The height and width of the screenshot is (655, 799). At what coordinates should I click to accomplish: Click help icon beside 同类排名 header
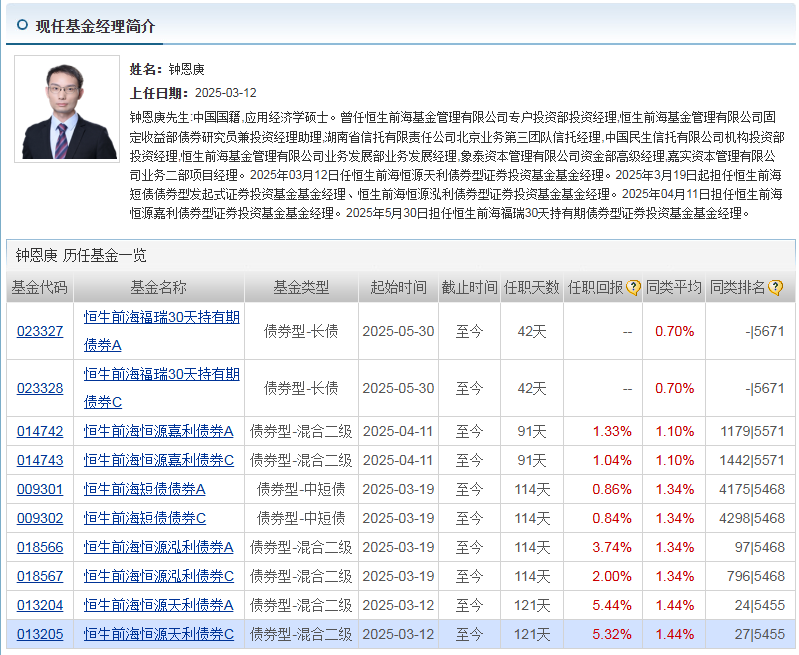(x=775, y=287)
